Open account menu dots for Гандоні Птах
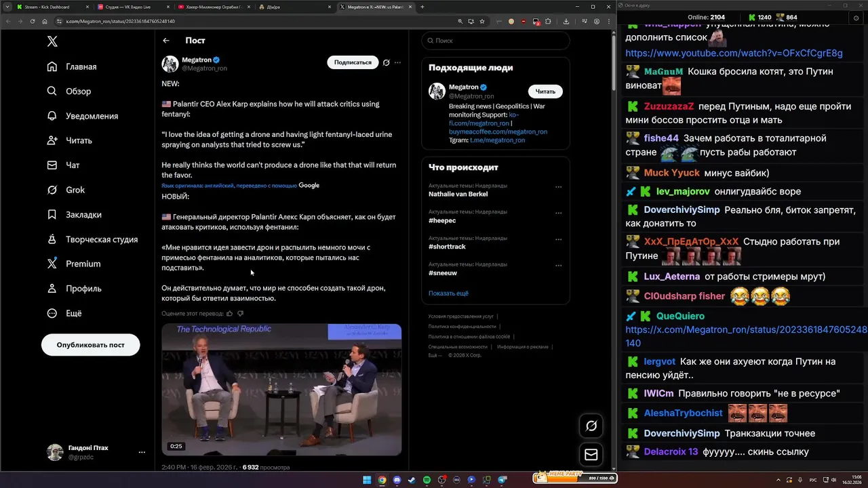Screen dimensions: 868x488 [142, 452]
